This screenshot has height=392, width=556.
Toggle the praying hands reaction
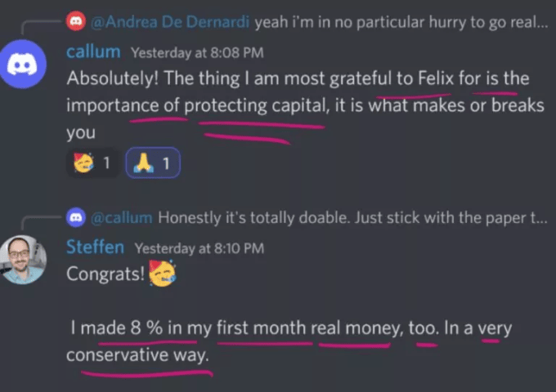[152, 163]
